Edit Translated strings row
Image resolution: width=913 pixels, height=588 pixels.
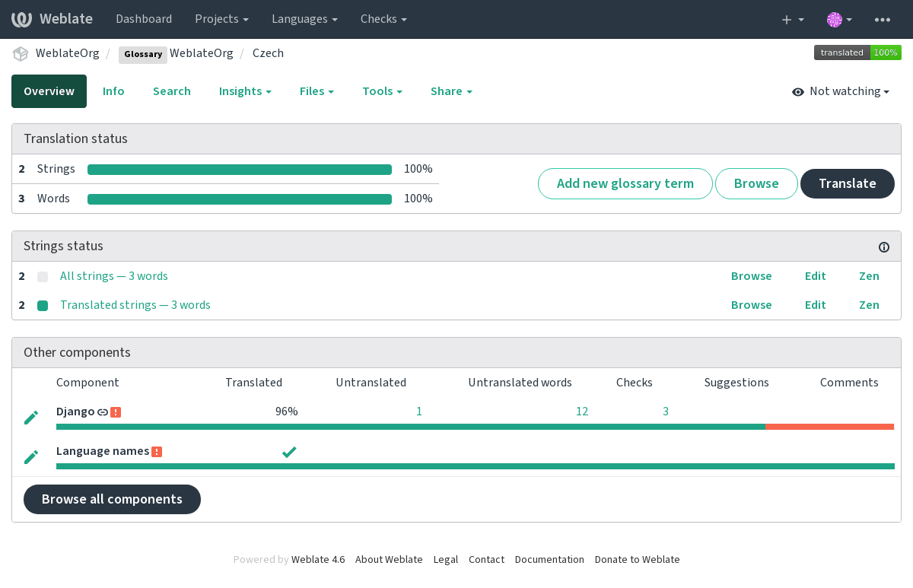[816, 305]
